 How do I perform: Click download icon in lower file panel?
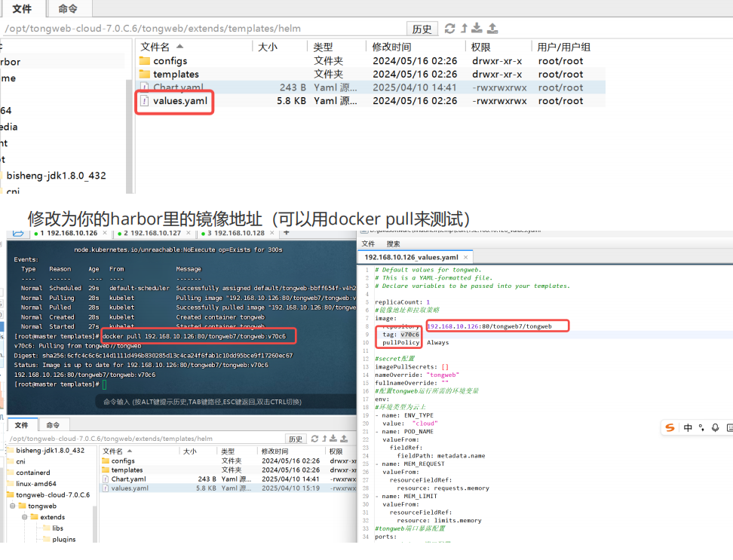[x=333, y=439]
